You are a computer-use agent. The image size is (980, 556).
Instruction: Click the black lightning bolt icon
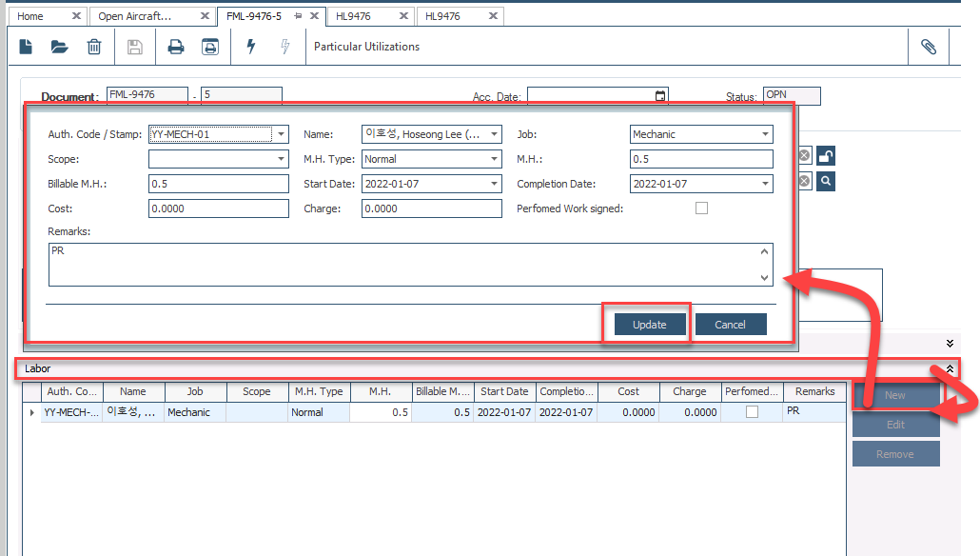[x=251, y=47]
